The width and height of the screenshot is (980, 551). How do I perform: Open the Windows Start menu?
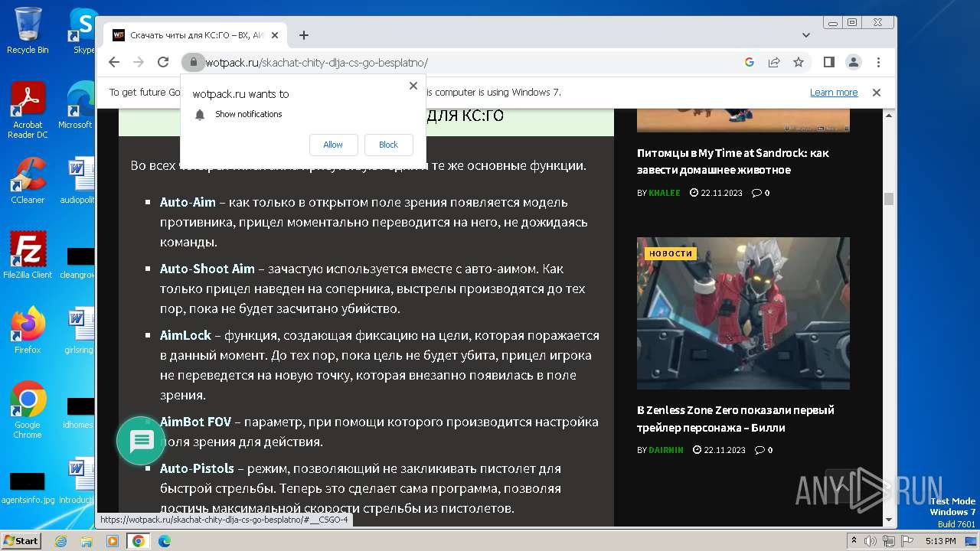21,541
